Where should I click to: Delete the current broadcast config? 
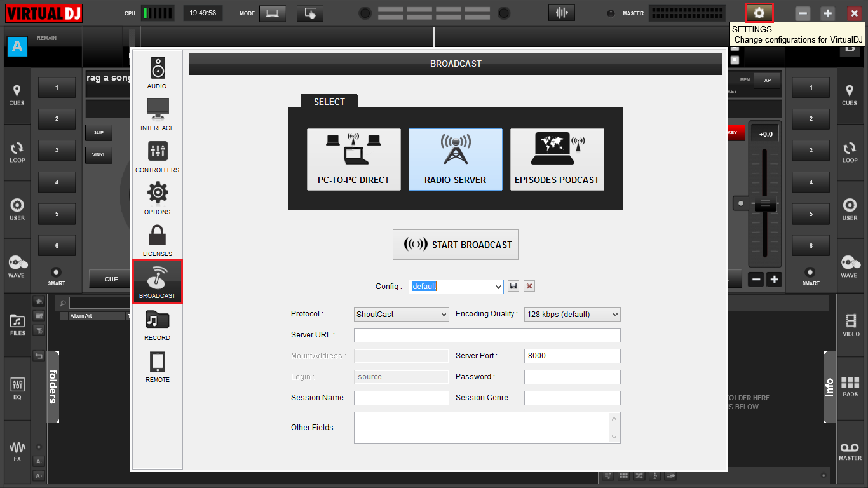[x=529, y=287]
